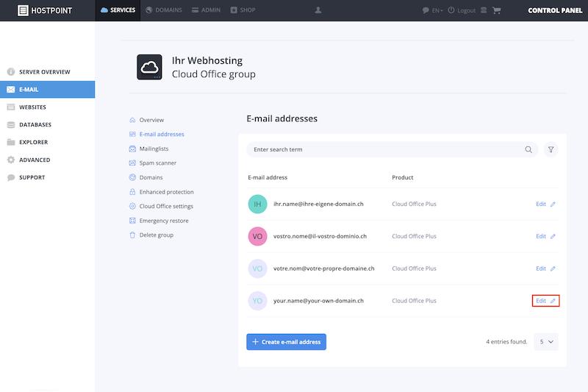588x392 pixels.
Task: Open E-mail addresses submenu item
Action: click(157, 135)
